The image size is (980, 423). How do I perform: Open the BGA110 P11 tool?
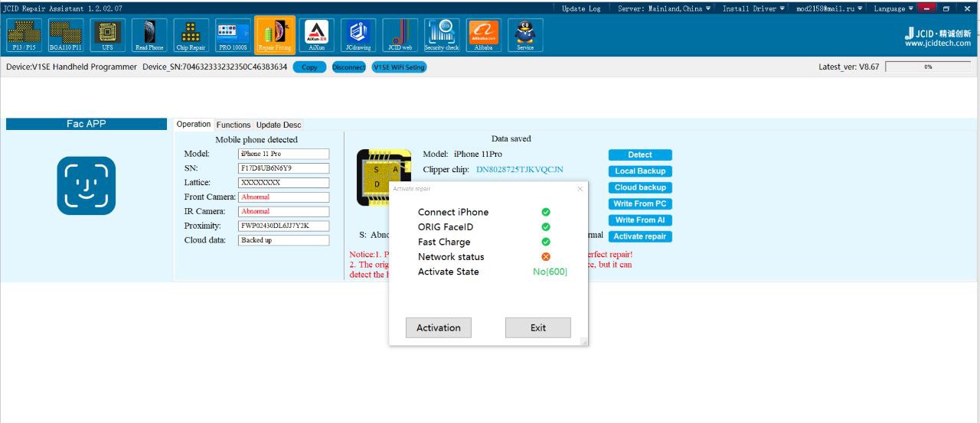[x=66, y=35]
